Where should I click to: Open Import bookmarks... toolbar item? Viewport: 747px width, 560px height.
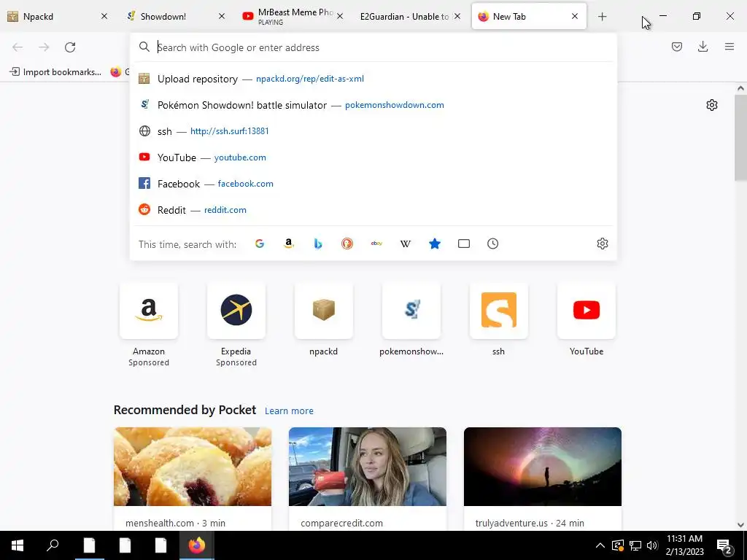(x=55, y=72)
